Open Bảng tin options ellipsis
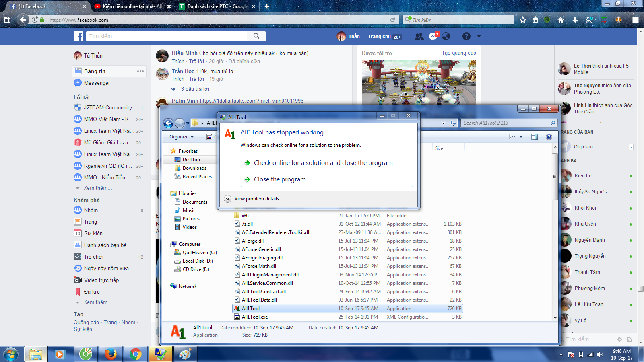Viewport: 644px width, 362px height. point(140,71)
